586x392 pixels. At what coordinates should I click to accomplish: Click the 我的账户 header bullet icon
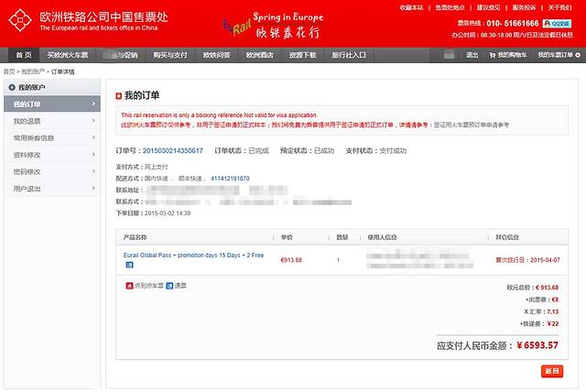point(11,87)
